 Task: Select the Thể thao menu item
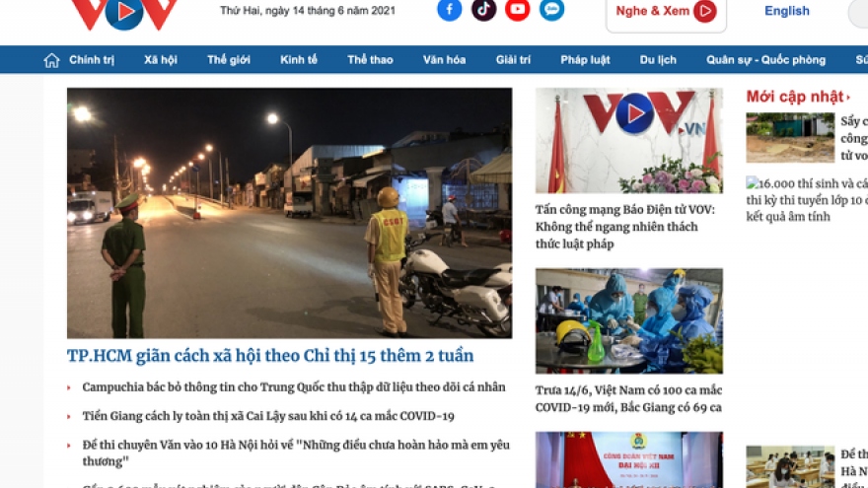pyautogui.click(x=370, y=60)
